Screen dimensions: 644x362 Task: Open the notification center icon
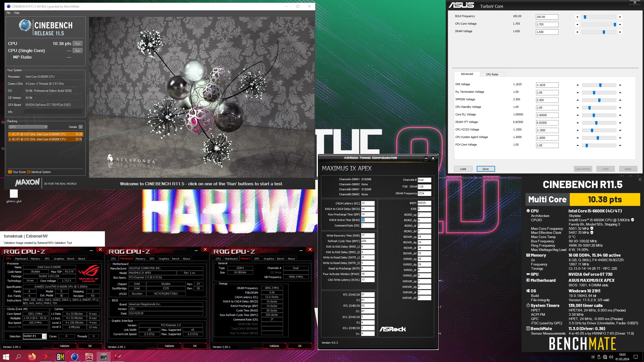point(636,357)
